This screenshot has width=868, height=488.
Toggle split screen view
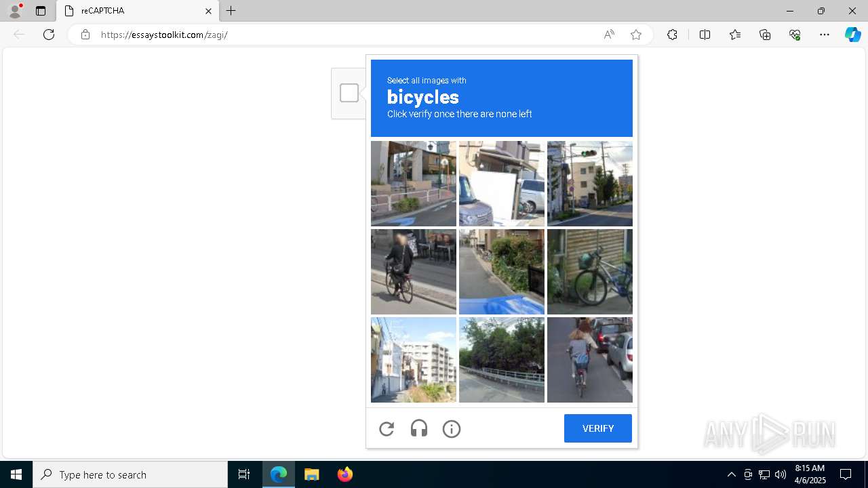(705, 35)
